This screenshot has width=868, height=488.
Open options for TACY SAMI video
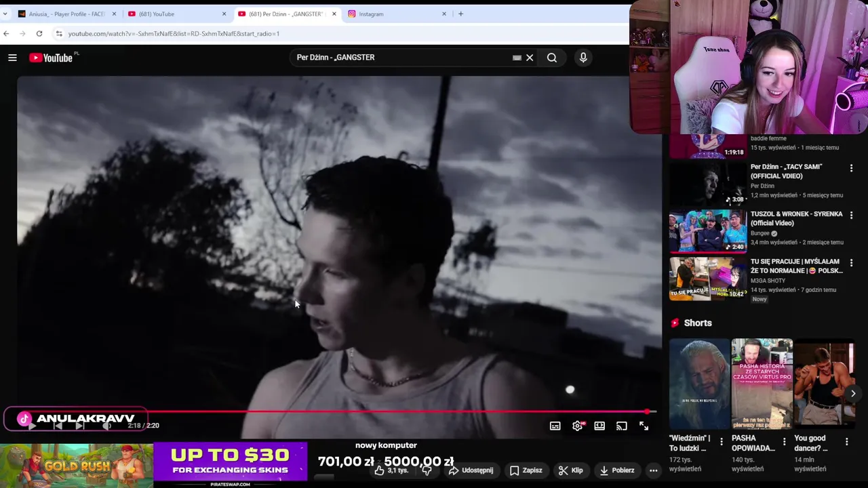tap(851, 168)
